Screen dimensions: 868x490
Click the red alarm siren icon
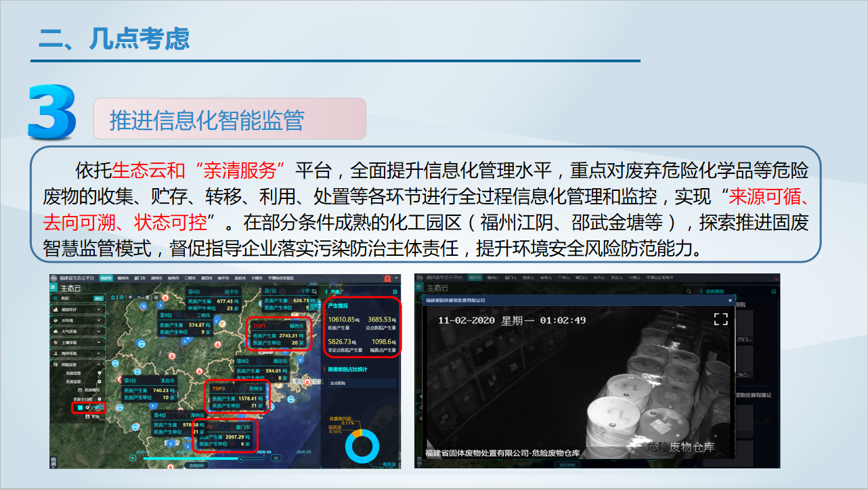coord(388,278)
